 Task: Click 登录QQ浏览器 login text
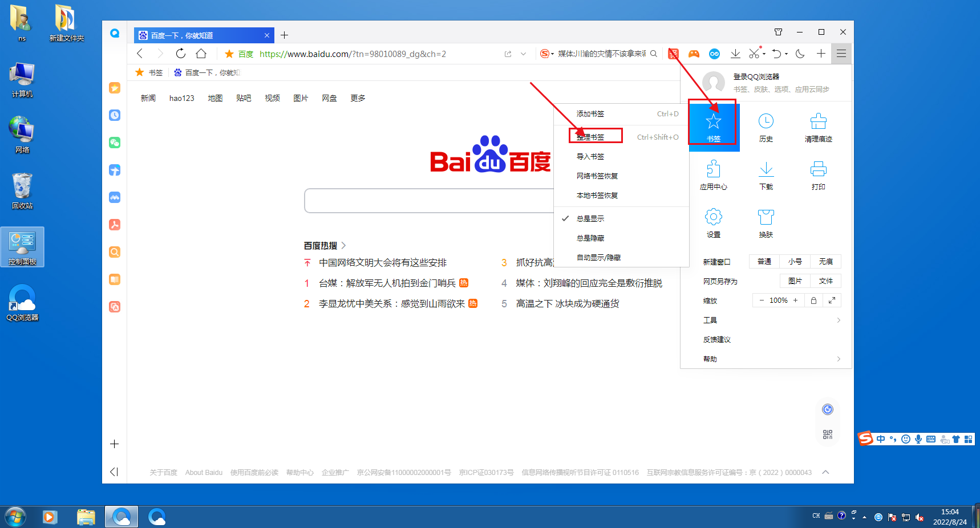[756, 76]
